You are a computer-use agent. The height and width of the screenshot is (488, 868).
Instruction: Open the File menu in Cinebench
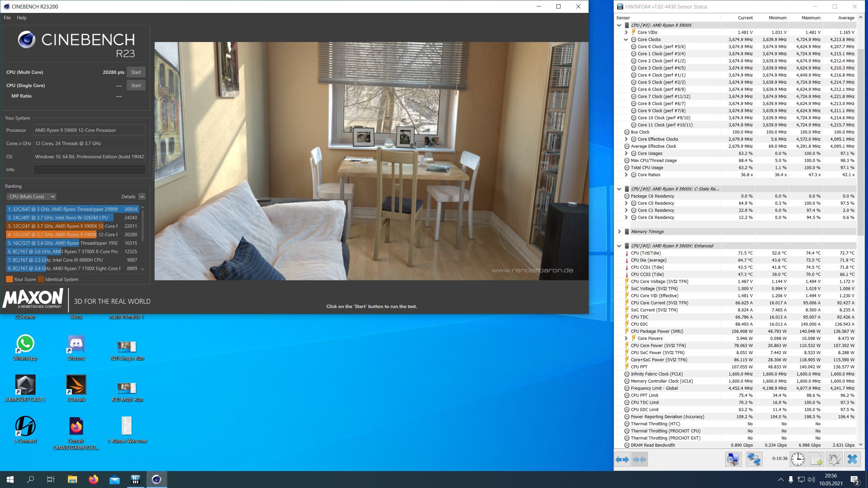click(x=7, y=18)
